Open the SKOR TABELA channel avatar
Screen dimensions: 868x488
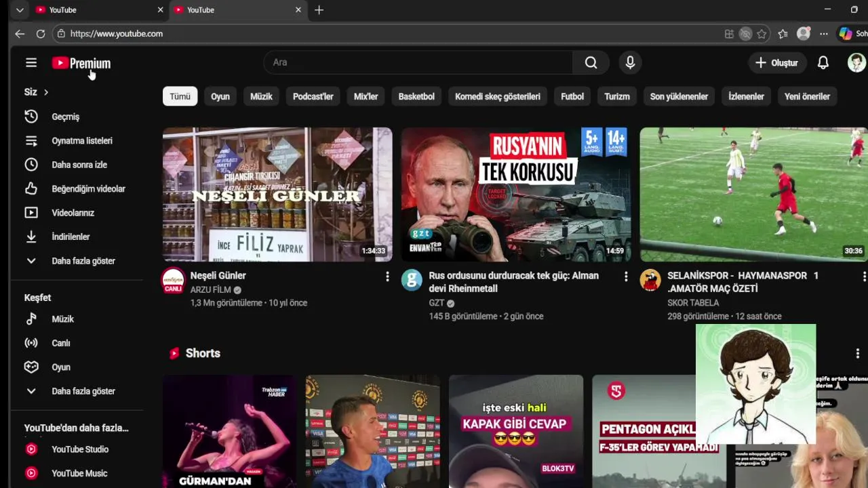[x=650, y=280]
